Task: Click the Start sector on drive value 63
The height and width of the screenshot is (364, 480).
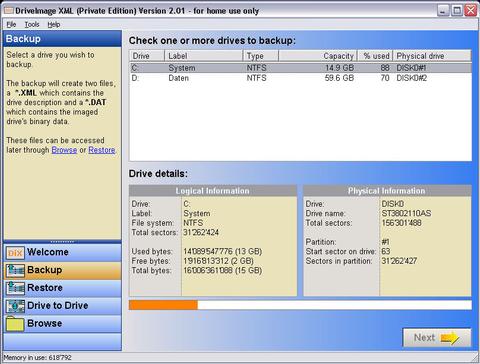Action: point(386,251)
